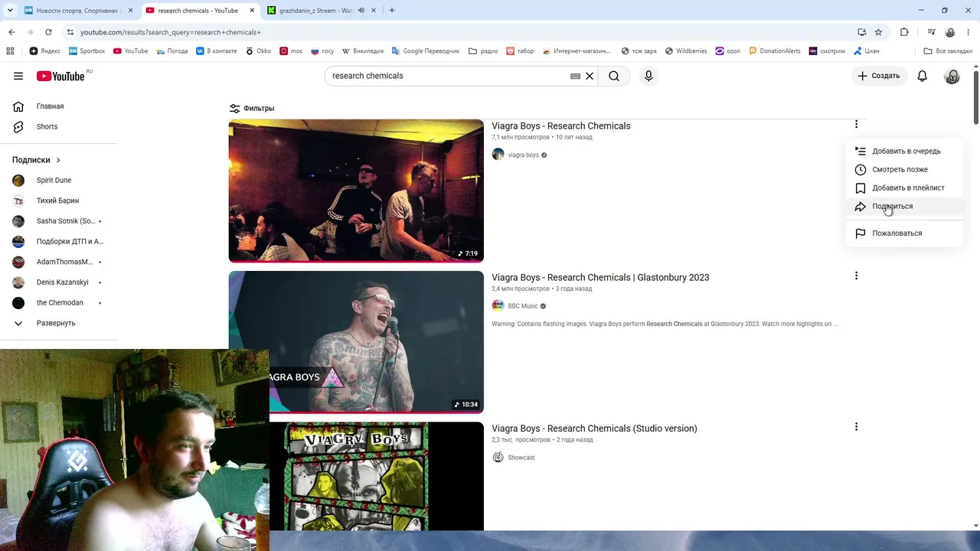
Task: Open the Chrome profile avatar
Action: [950, 32]
